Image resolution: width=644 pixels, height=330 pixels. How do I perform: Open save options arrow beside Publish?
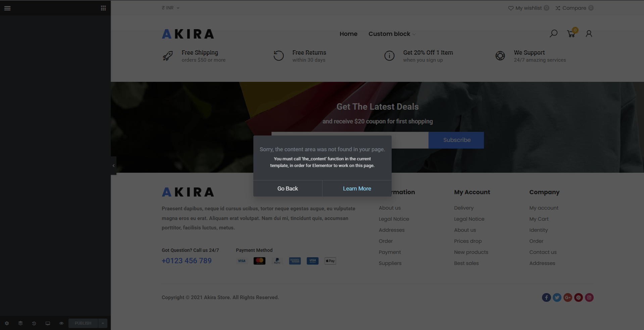click(103, 323)
